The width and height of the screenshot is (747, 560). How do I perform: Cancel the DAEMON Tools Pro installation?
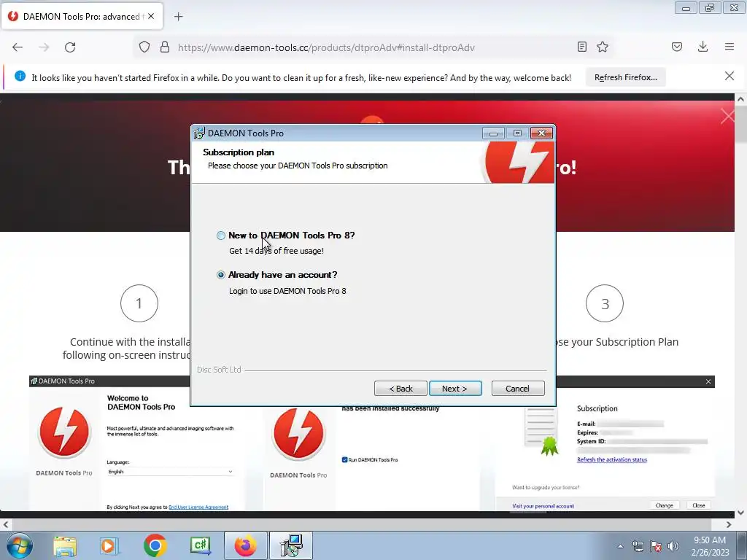pyautogui.click(x=518, y=389)
